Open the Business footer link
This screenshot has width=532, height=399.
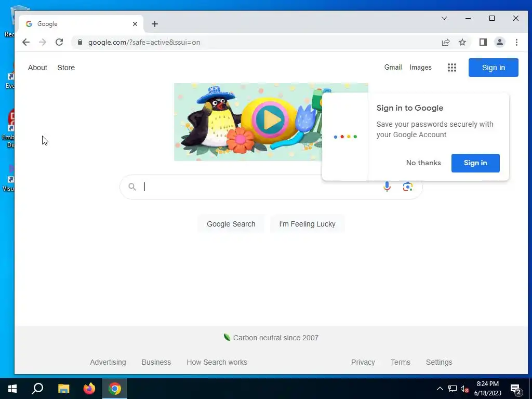[x=156, y=362]
